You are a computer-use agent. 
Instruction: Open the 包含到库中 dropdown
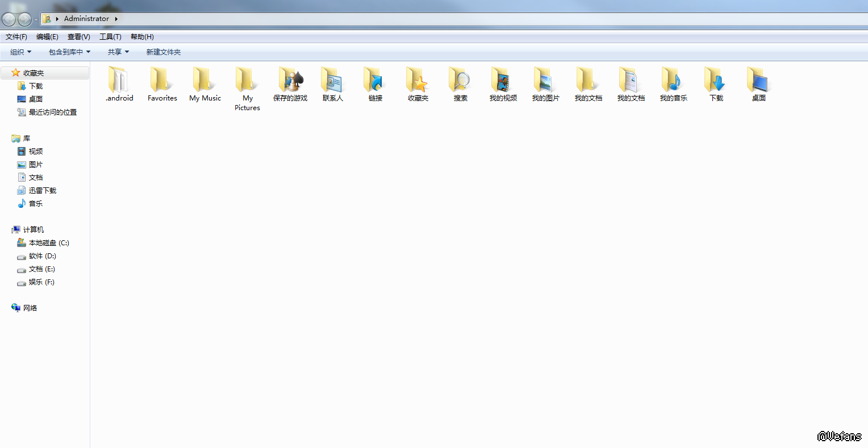69,52
